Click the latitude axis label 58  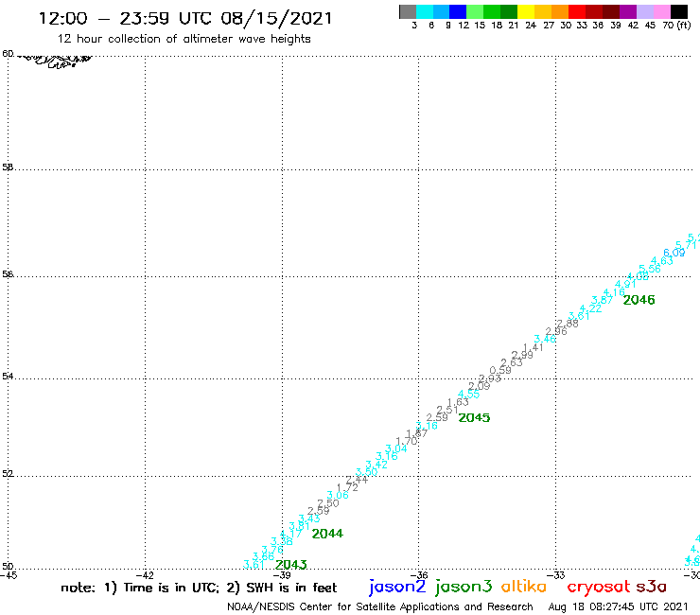[x=8, y=167]
